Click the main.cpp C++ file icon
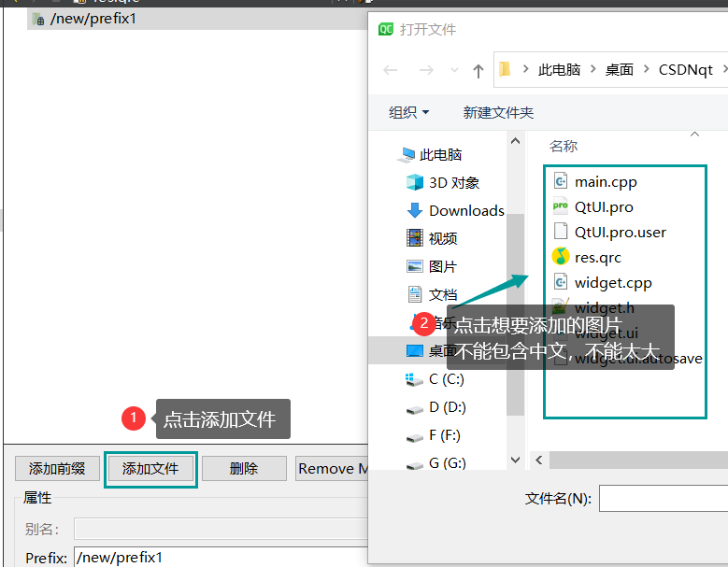 click(561, 180)
